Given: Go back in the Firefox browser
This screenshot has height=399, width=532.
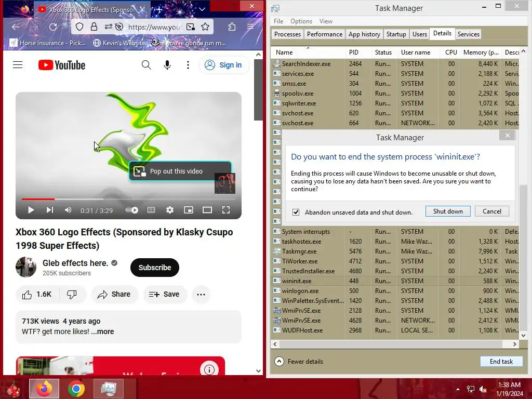Looking at the screenshot, I should [x=15, y=27].
